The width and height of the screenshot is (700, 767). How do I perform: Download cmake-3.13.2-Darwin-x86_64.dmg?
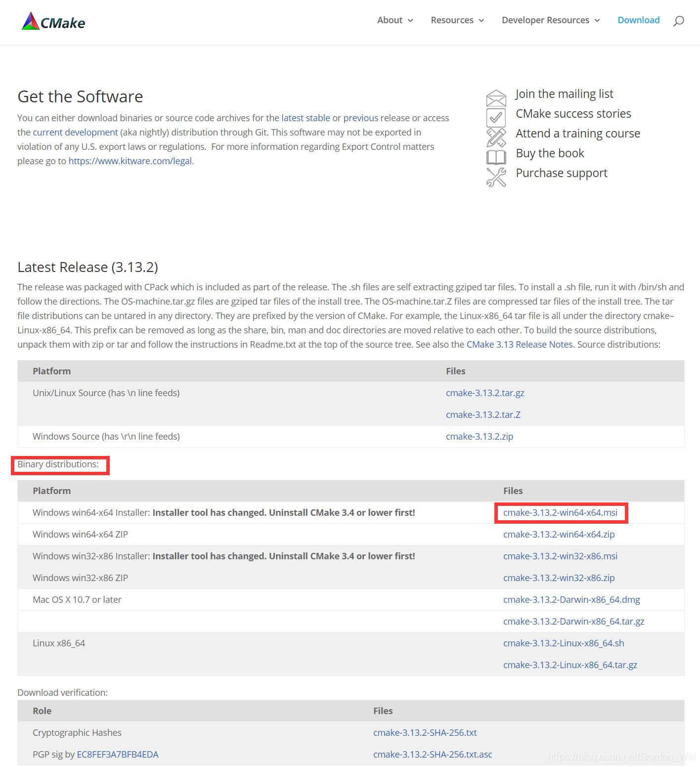click(571, 600)
